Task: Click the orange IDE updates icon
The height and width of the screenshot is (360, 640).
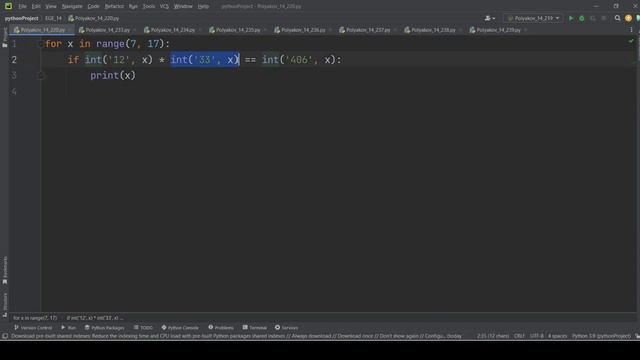Action: click(628, 18)
